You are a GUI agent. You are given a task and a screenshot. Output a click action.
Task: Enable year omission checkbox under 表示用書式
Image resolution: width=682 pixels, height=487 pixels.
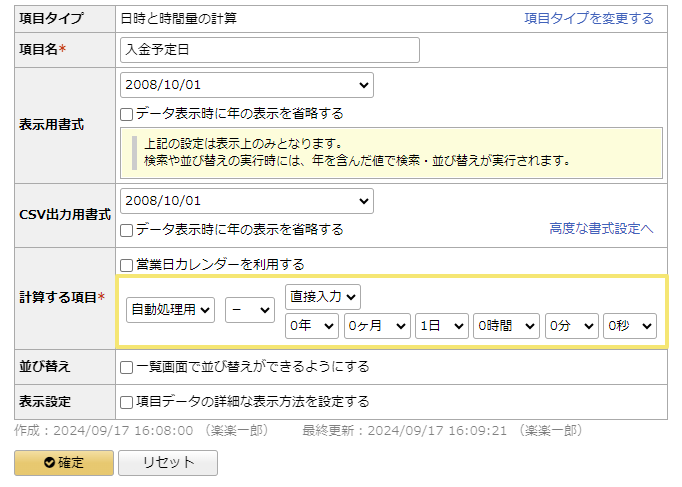tap(127, 114)
